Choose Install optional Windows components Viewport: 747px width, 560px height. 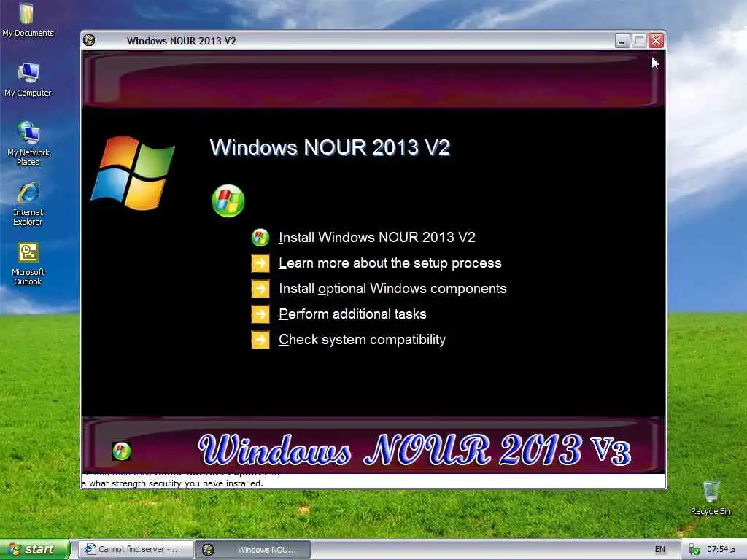[x=392, y=289]
